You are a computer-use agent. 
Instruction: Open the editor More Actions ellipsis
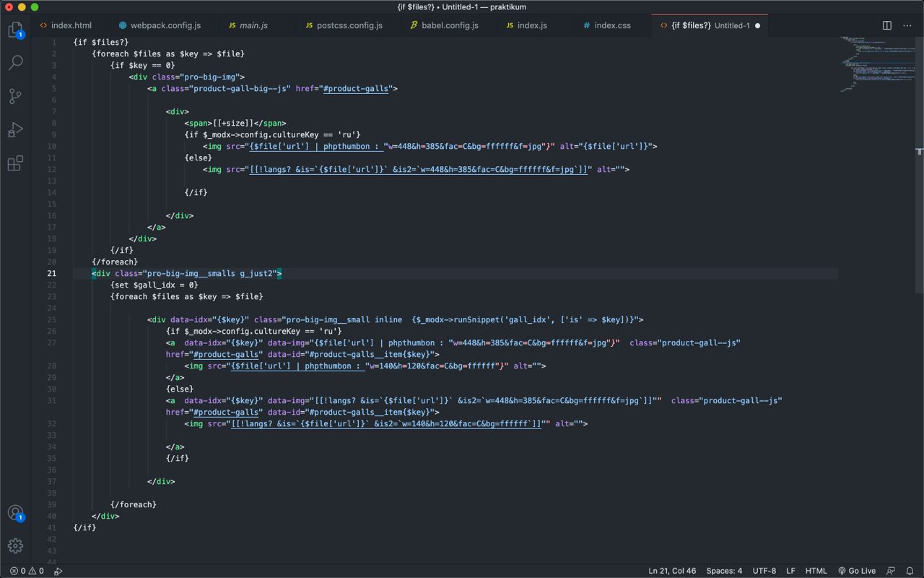907,25
